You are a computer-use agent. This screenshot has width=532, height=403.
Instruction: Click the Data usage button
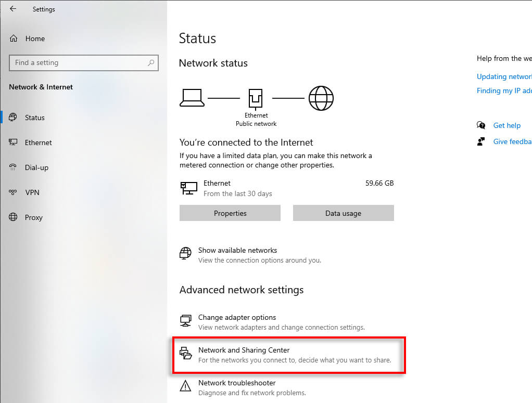pos(344,213)
